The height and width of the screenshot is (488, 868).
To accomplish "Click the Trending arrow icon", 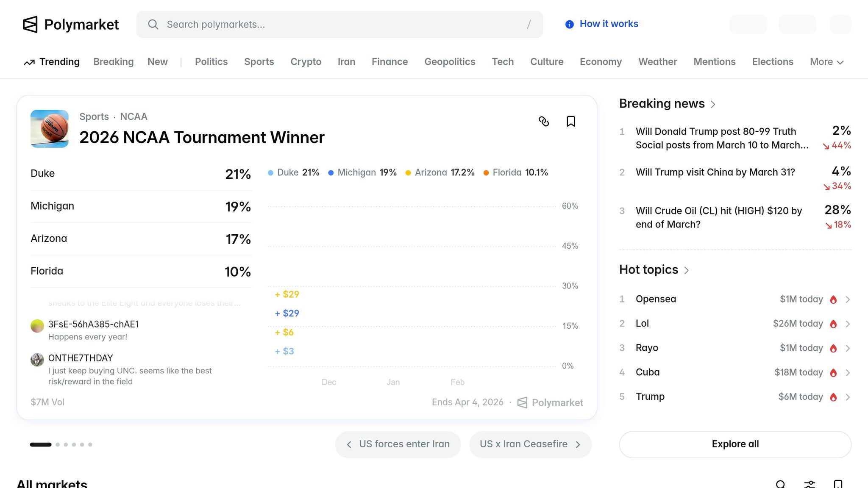I will pyautogui.click(x=29, y=62).
